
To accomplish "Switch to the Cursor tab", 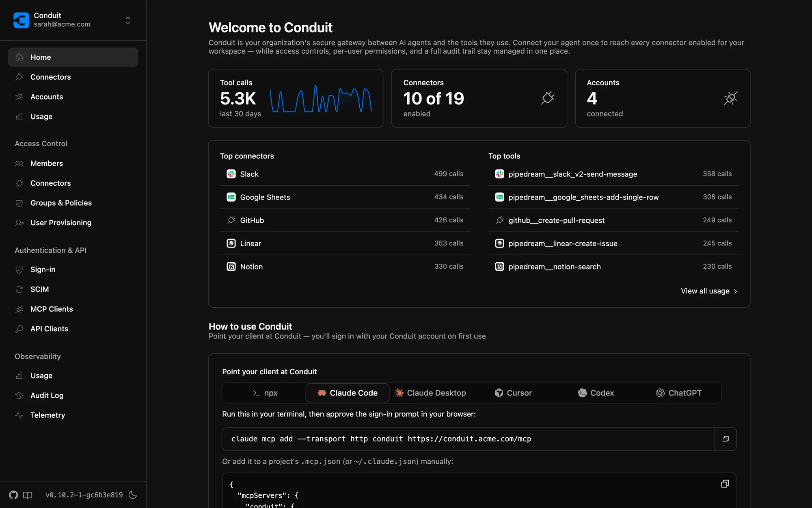I will tap(513, 393).
